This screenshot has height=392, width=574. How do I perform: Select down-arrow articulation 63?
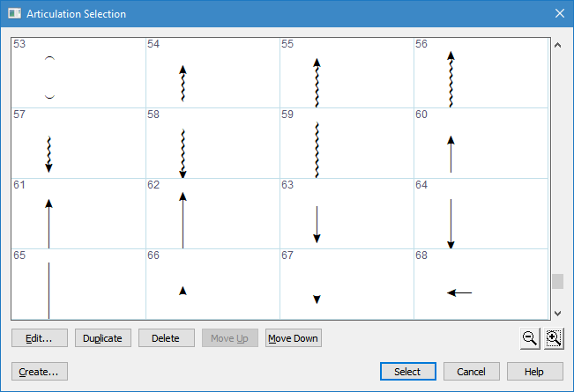317,224
